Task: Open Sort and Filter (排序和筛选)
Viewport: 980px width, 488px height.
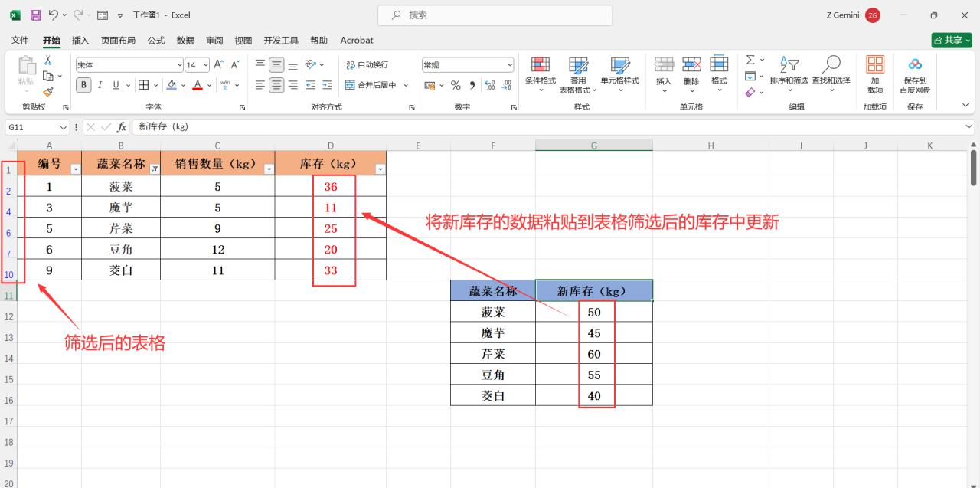Action: 789,74
